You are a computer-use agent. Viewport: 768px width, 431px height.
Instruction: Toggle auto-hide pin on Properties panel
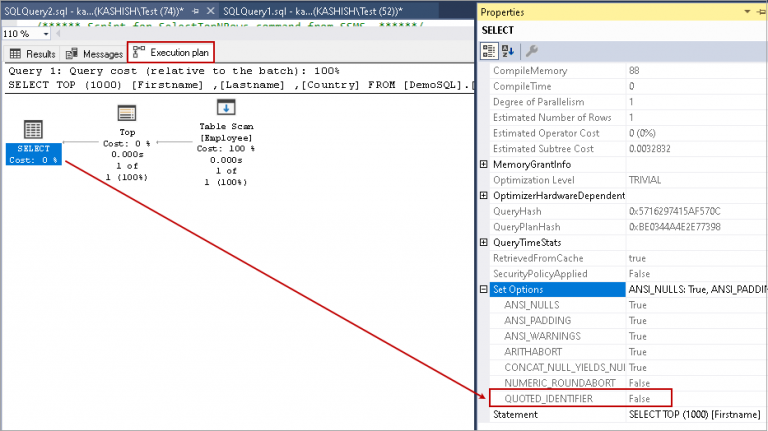point(761,11)
